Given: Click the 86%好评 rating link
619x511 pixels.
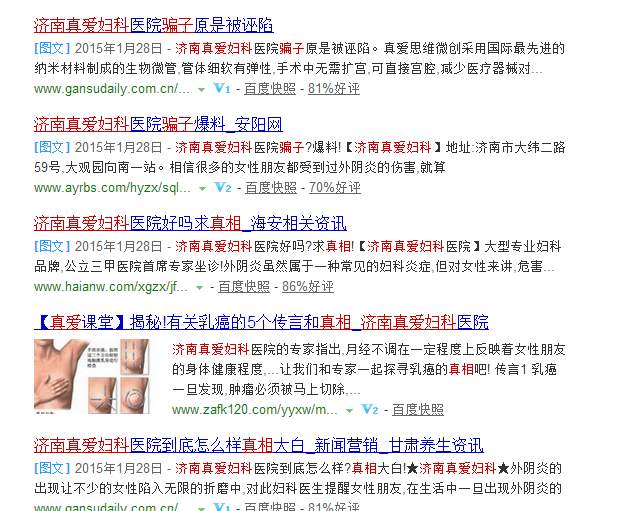Looking at the screenshot, I should (308, 287).
